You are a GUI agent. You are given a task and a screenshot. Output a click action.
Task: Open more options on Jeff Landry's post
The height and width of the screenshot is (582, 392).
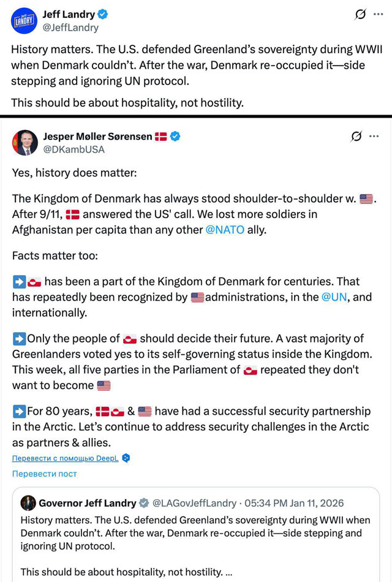pos(379,15)
